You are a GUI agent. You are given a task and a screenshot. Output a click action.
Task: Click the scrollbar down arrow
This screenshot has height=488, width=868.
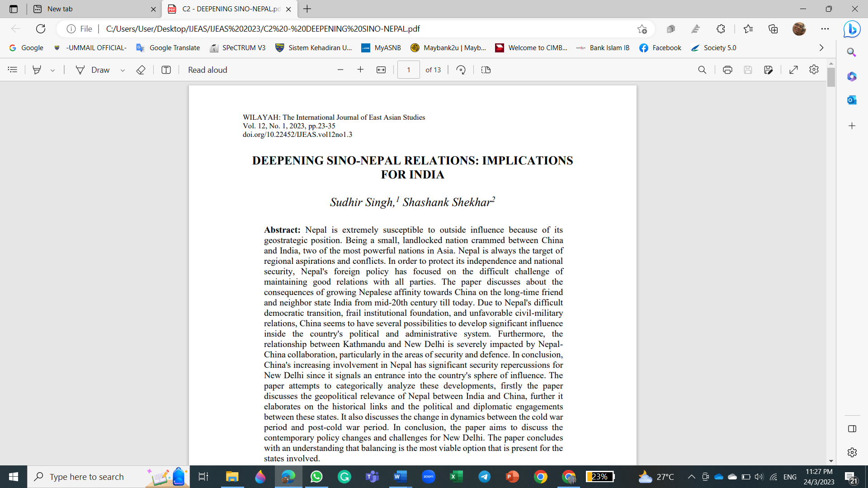point(831,461)
